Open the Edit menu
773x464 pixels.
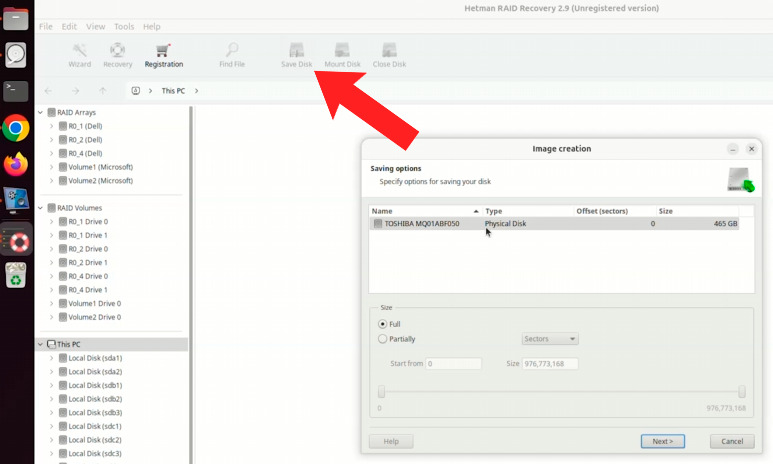pyautogui.click(x=69, y=27)
